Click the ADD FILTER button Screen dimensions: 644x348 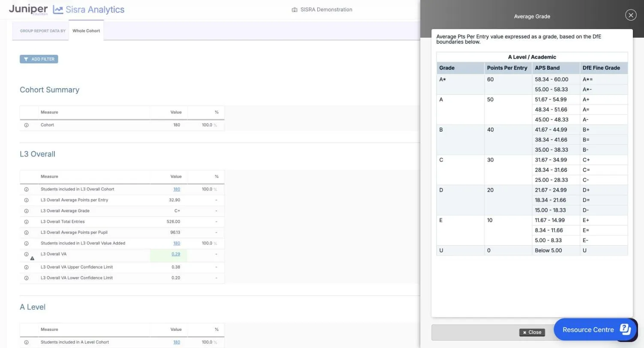pyautogui.click(x=39, y=59)
